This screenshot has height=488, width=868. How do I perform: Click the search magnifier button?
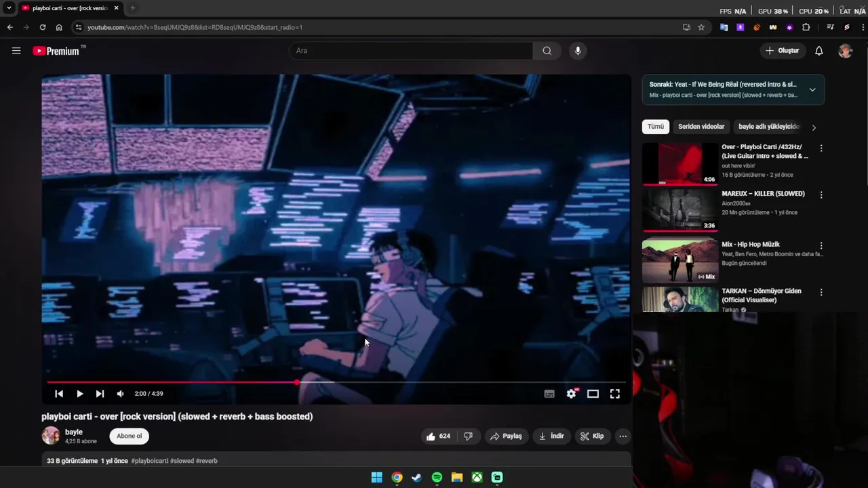[547, 51]
